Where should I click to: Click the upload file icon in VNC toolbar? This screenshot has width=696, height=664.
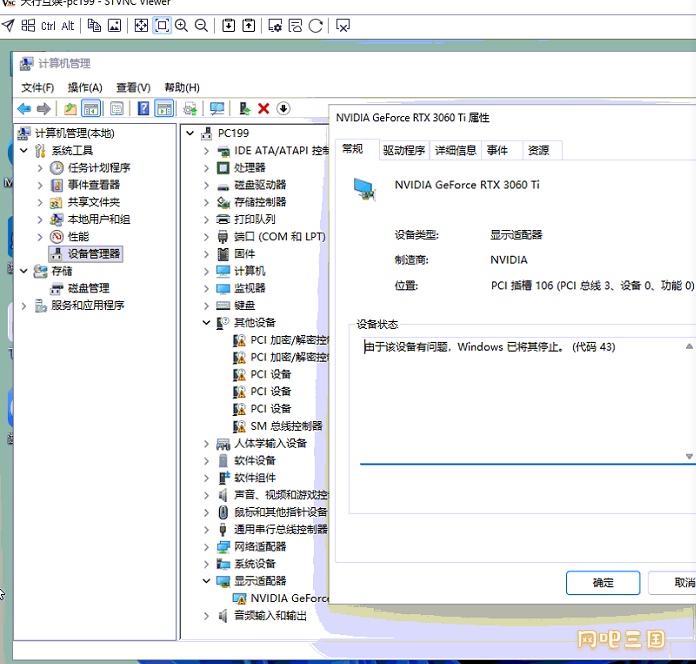(249, 26)
